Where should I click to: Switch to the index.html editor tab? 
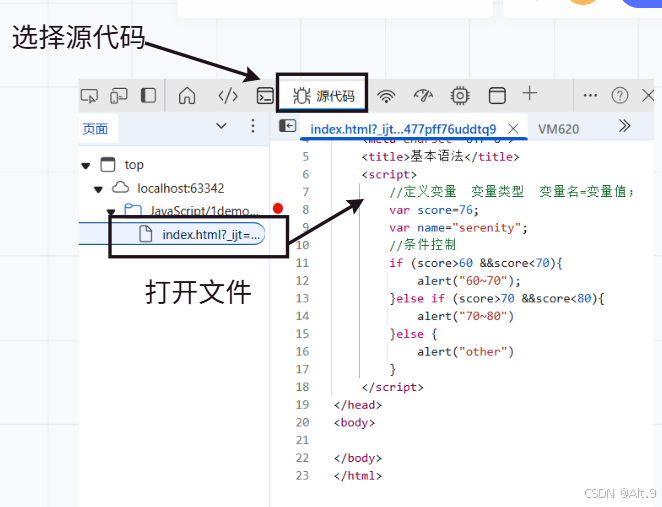[403, 129]
